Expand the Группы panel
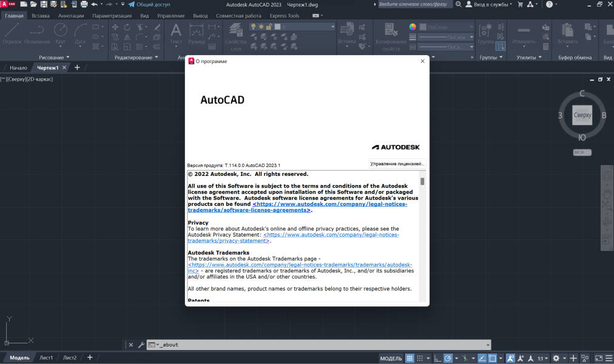This screenshot has width=614, height=364. coord(491,58)
